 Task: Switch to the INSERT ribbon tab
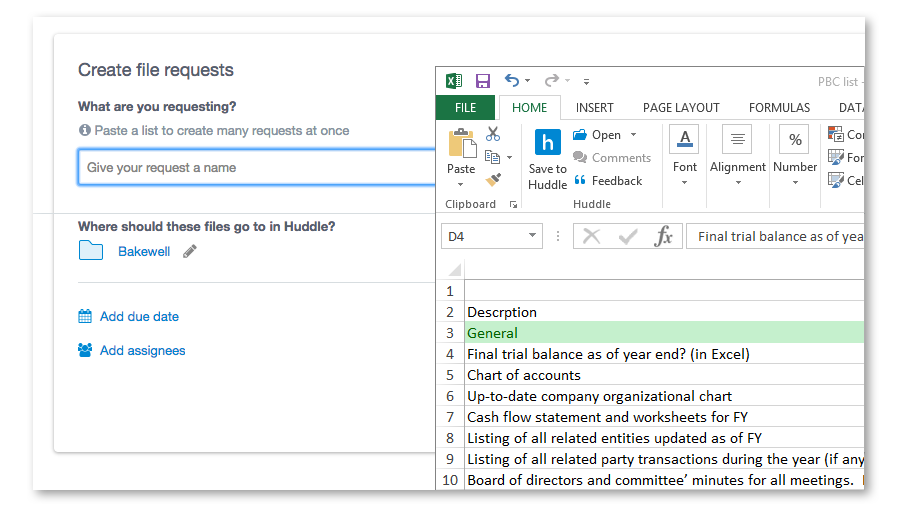click(594, 108)
